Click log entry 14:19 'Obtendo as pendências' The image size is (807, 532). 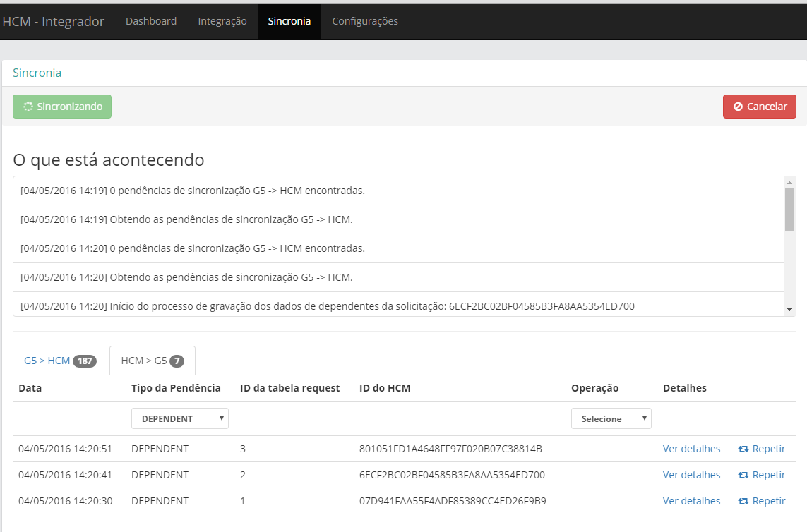(398, 219)
